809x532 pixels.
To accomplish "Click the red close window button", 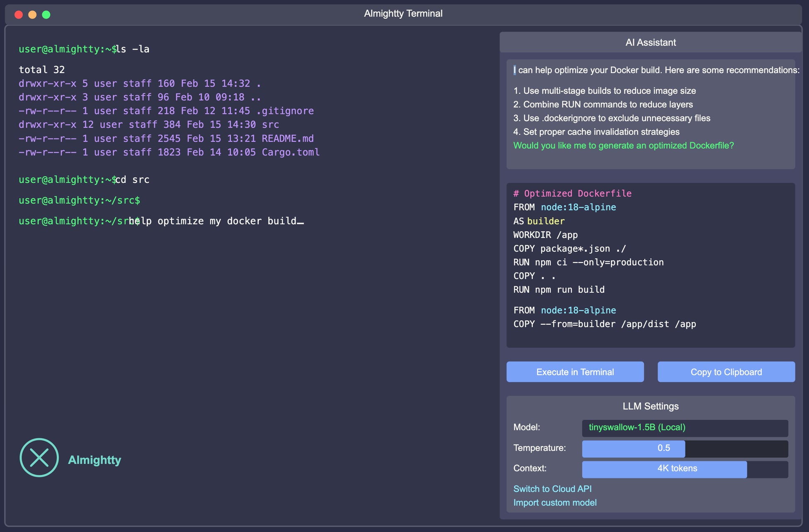I will click(19, 15).
